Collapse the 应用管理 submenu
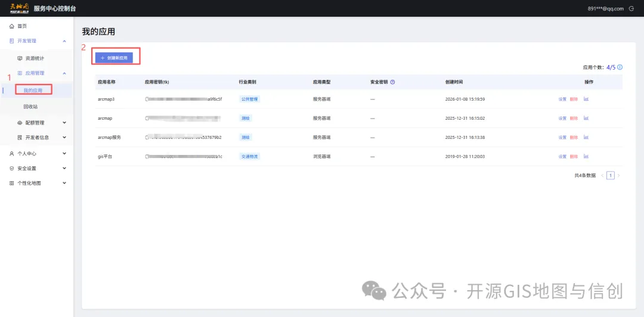Image resolution: width=644 pixels, height=317 pixels. coord(64,73)
